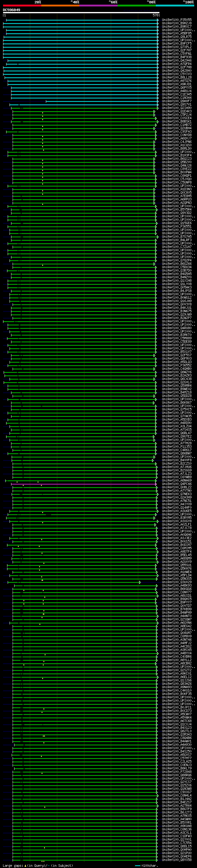Select hit label UniRef100_B3RYM5
This screenshot has width=197, height=868.
point(177,518)
